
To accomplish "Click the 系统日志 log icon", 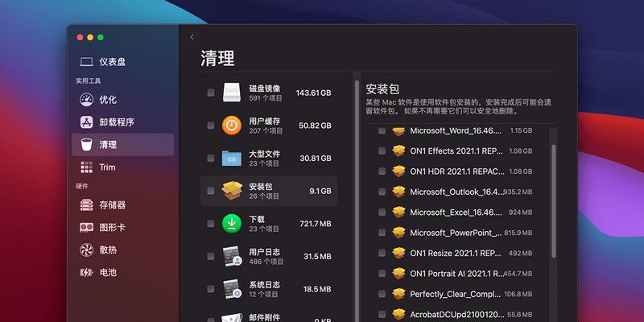I will (x=232, y=289).
